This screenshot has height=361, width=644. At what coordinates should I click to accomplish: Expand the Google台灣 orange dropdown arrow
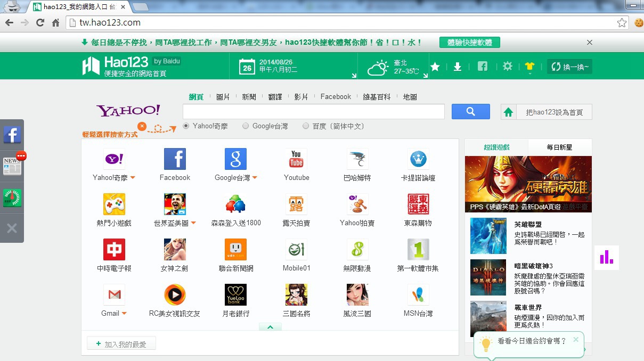point(255,178)
